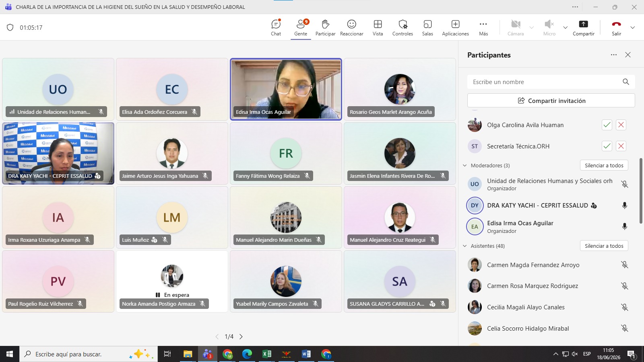The height and width of the screenshot is (362, 644).
Task: Click Silenciar a todos for Moderadores
Action: (x=604, y=165)
